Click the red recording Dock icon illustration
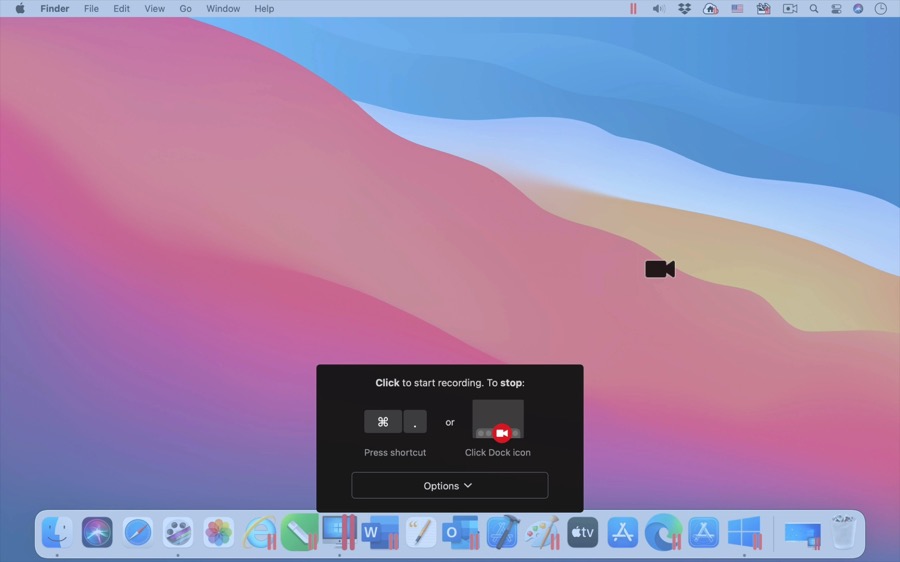Image resolution: width=900 pixels, height=562 pixels. [x=502, y=433]
